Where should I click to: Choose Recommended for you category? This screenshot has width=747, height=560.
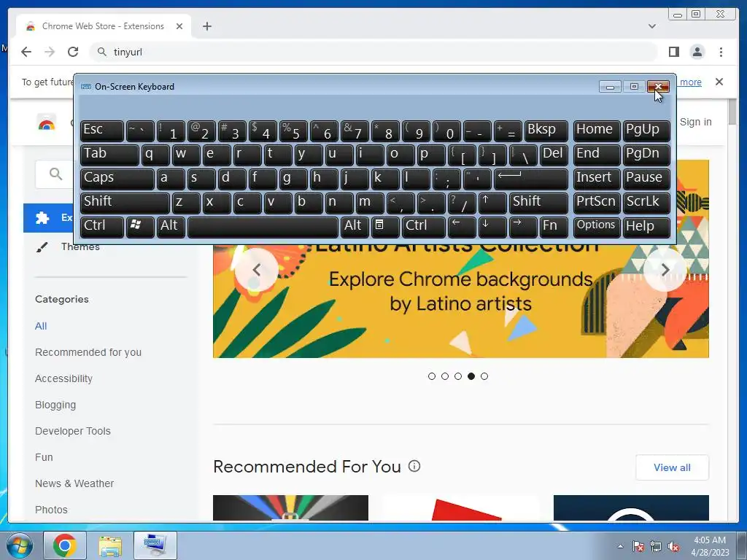coord(88,352)
